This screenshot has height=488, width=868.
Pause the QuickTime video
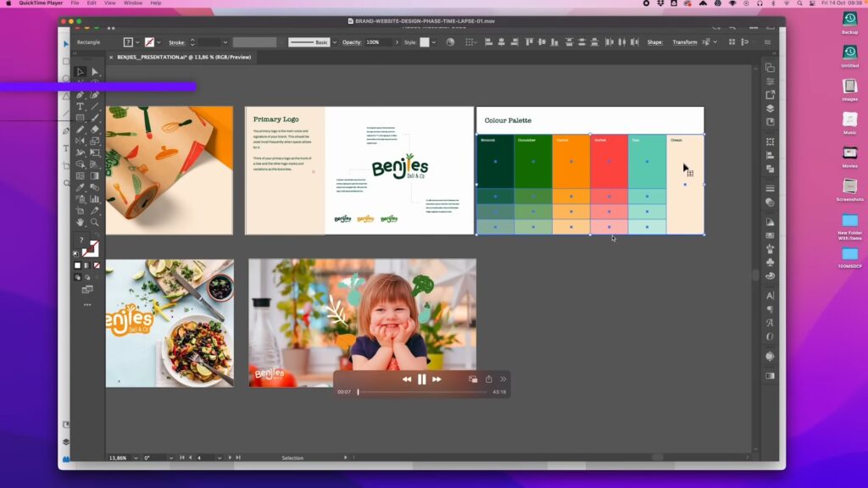[422, 379]
